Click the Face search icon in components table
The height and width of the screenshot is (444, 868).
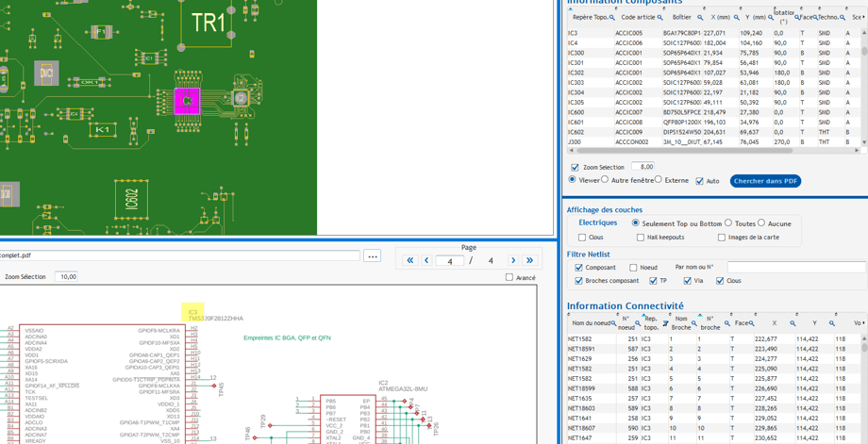pos(814,18)
